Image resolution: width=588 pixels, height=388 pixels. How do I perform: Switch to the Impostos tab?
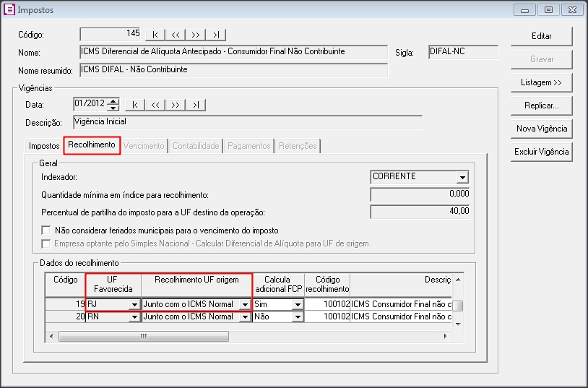point(44,146)
